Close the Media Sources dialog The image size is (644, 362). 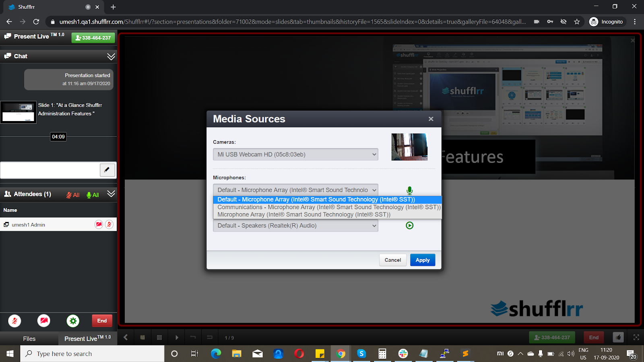431,119
